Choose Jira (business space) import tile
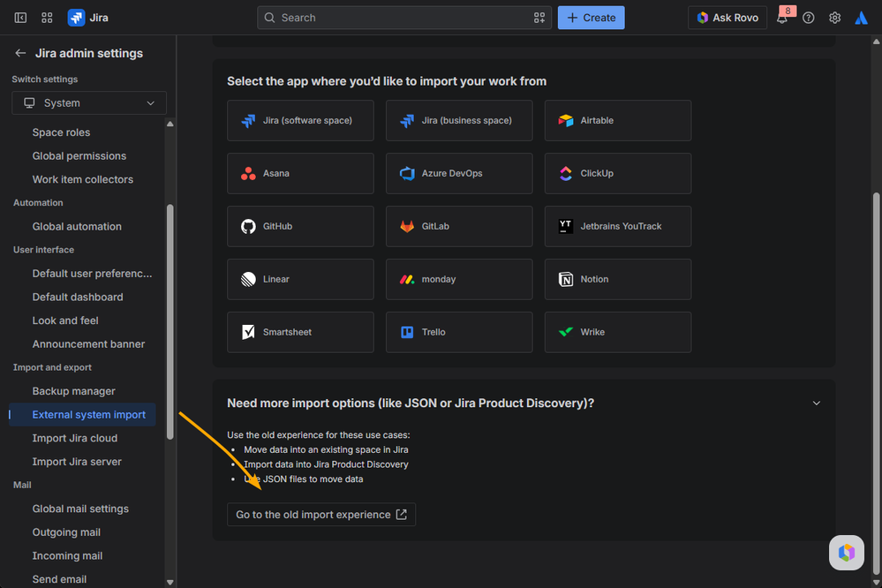882x588 pixels. pyautogui.click(x=459, y=120)
